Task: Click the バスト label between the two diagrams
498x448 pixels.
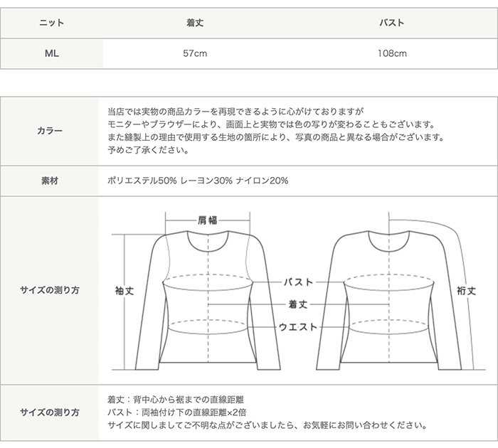Action: click(x=298, y=282)
